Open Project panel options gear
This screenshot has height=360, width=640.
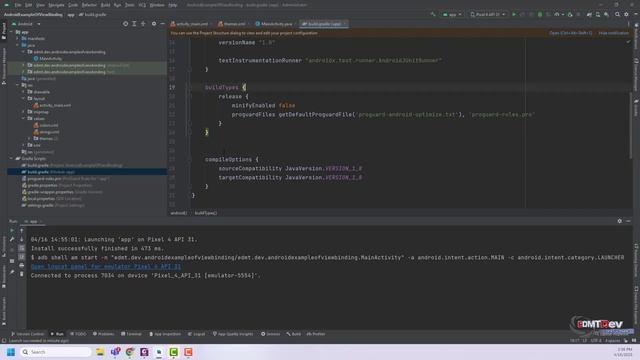coord(153,24)
